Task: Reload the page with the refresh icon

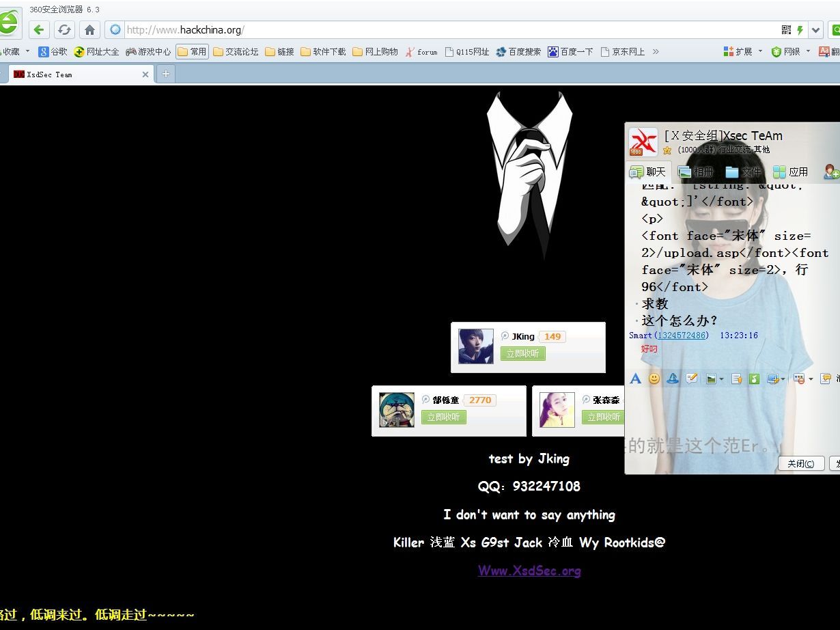Action: (64, 30)
